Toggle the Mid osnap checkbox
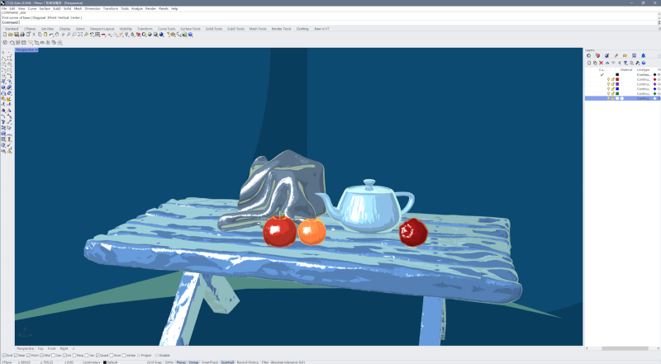The height and width of the screenshot is (364, 661). pos(42,355)
